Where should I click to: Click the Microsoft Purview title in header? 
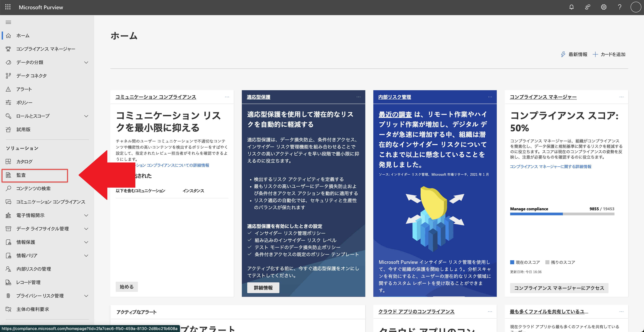pos(41,7)
